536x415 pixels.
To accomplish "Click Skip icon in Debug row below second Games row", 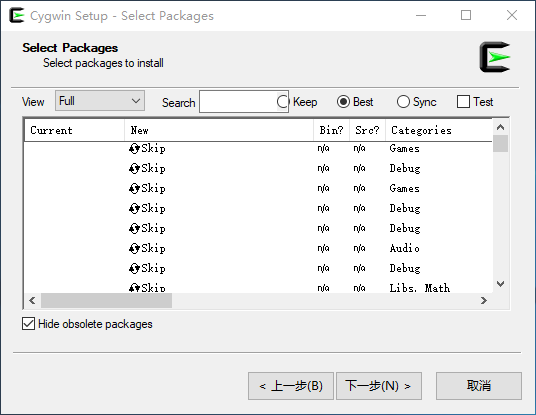I will click(x=134, y=209).
